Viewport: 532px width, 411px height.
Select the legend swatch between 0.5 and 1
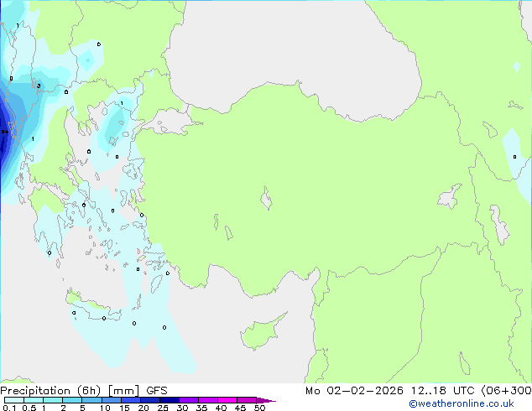(34, 400)
